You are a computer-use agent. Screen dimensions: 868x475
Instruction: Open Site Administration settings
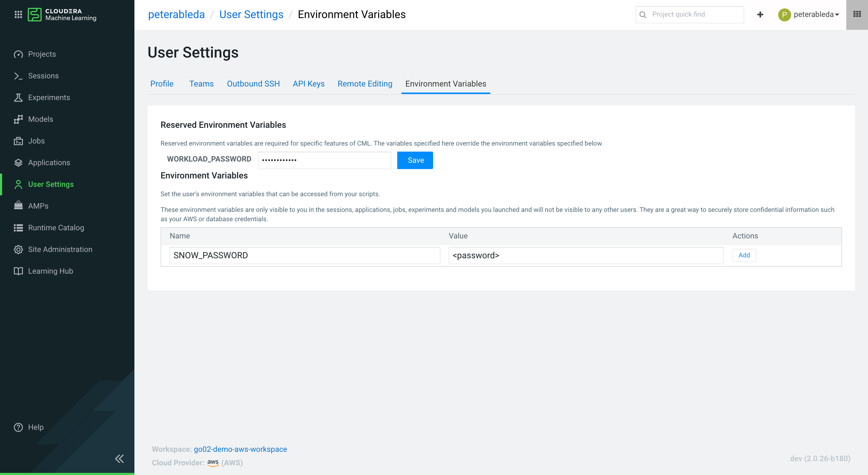[60, 249]
